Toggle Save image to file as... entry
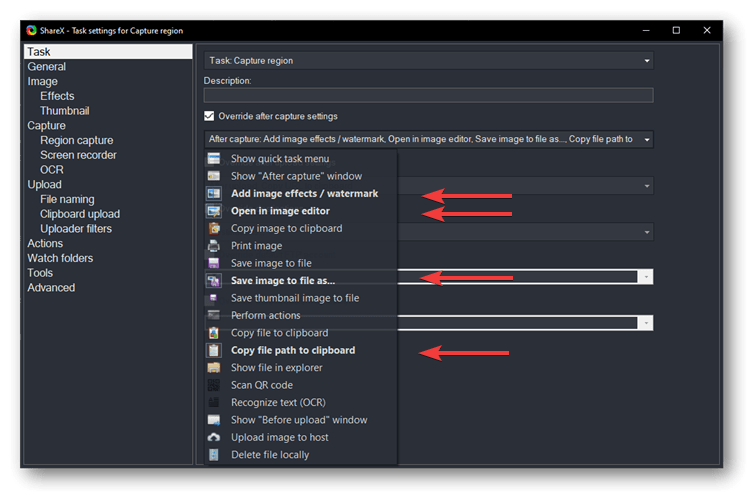The width and height of the screenshot is (750, 495). click(x=301, y=281)
